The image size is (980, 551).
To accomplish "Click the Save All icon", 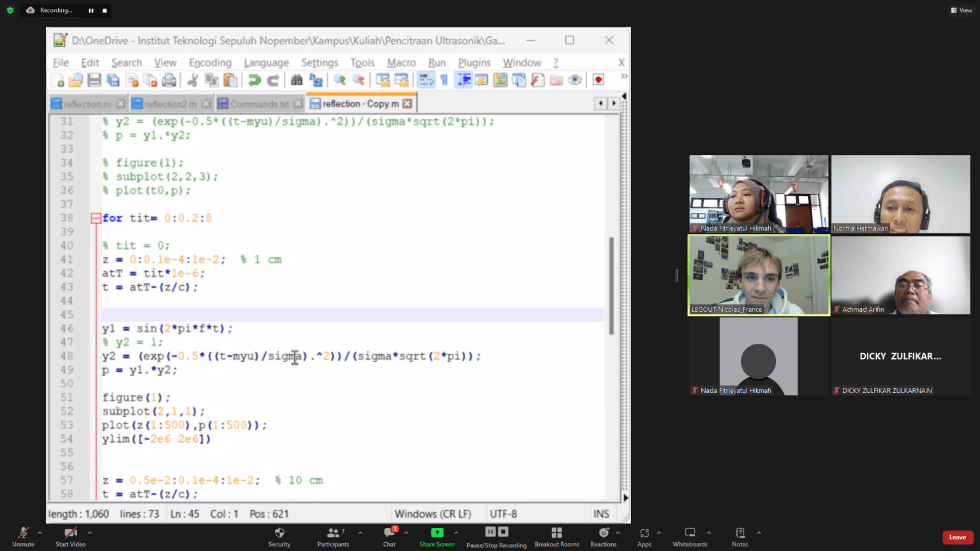I will pos(113,80).
